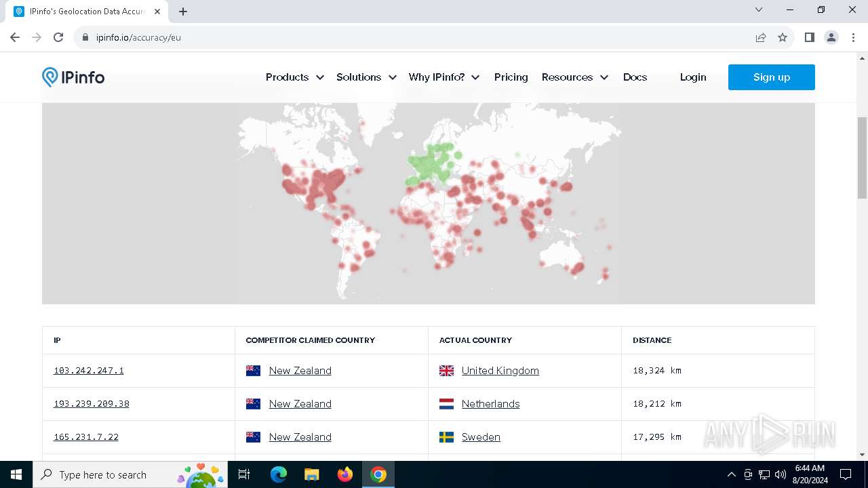Open Chrome three-dot menu
Screen dimensions: 868x488
point(853,37)
